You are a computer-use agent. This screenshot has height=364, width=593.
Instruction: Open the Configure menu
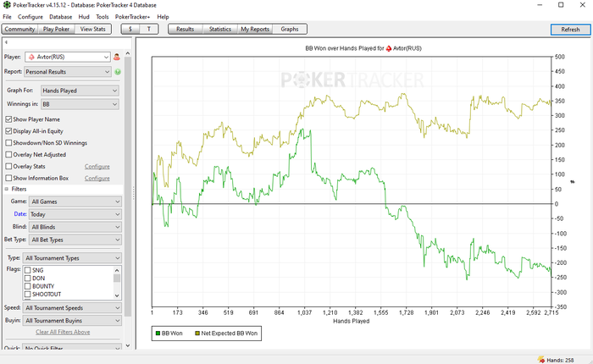coord(30,17)
